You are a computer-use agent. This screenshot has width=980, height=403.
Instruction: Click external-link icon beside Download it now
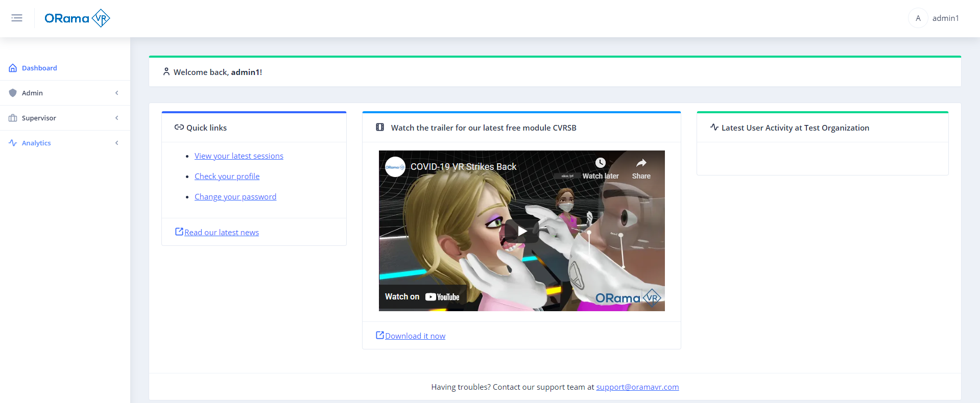click(380, 335)
